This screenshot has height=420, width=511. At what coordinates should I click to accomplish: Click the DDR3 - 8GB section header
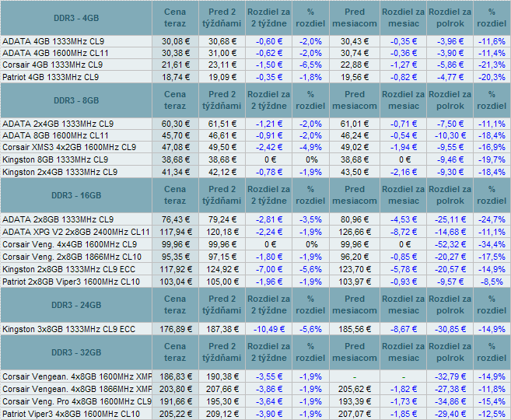pyautogui.click(x=76, y=100)
